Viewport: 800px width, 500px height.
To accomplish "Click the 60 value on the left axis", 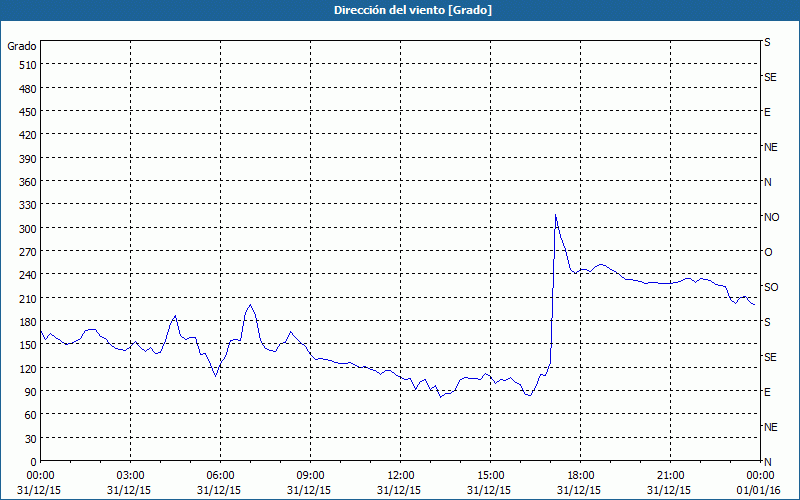I will (x=31, y=415).
